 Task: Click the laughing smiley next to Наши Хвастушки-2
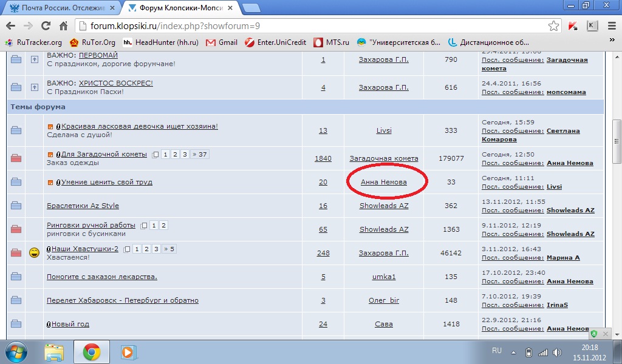[x=34, y=253]
